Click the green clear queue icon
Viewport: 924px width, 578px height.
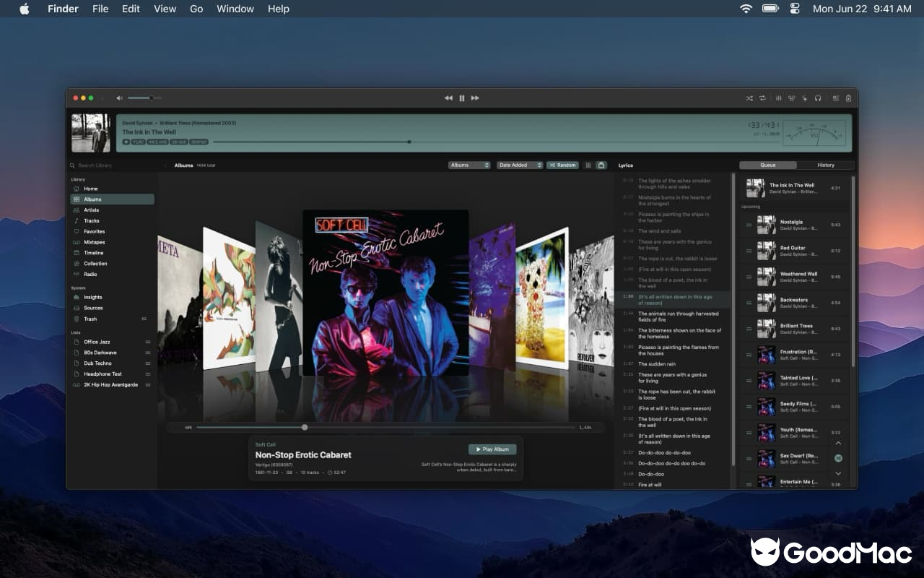pos(838,458)
